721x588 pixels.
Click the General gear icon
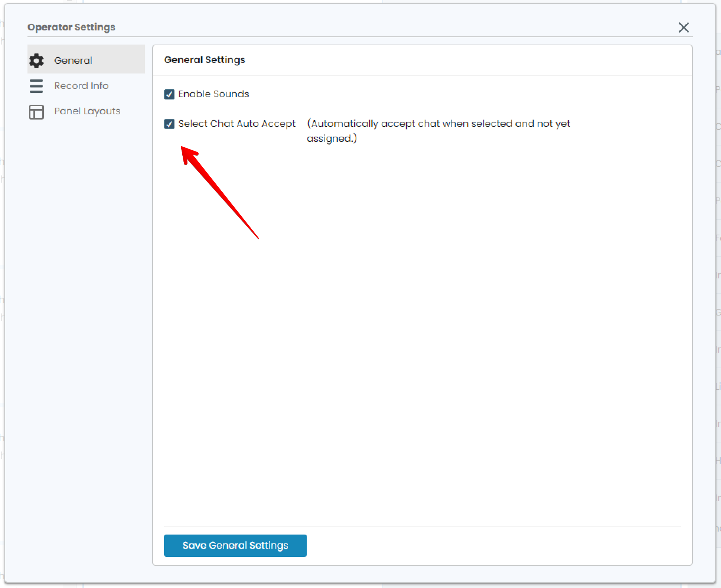(x=36, y=61)
